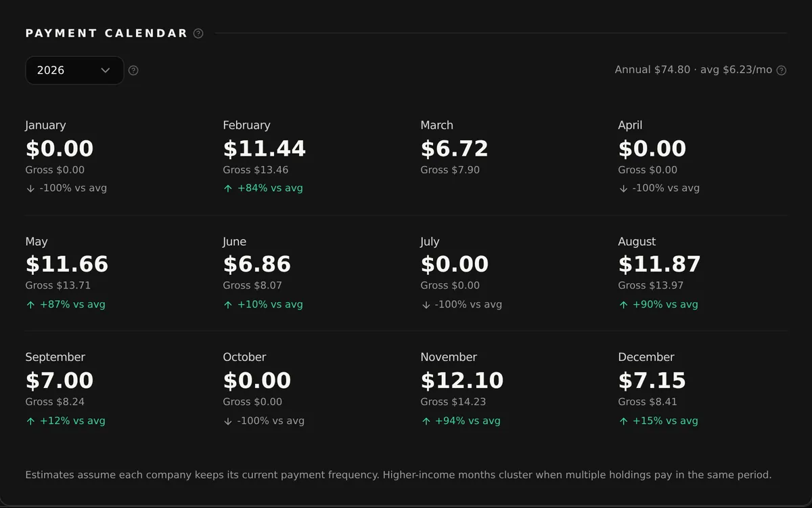
Task: Click the estimates disclaimer footnote text
Action: 398,475
